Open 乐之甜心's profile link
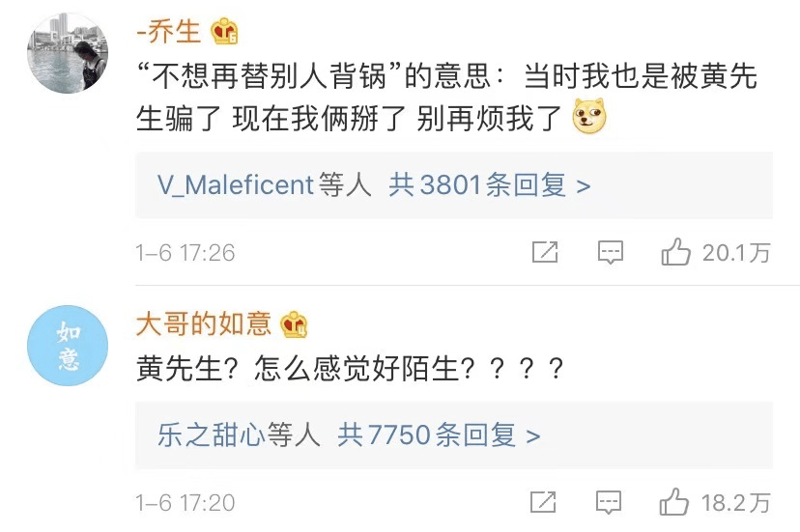Screen dimensions: 800x532 (212, 435)
